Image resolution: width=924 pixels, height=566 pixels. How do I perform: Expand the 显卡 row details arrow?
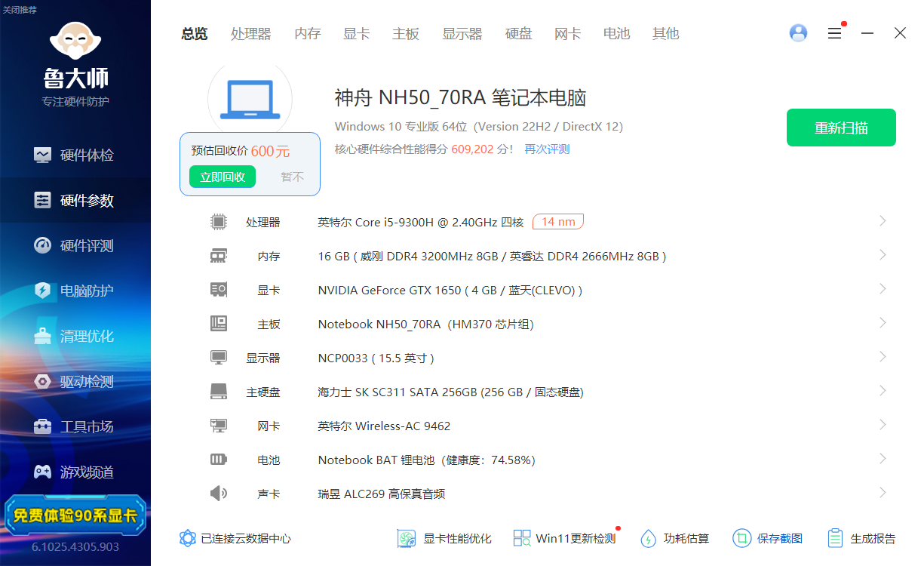click(883, 289)
